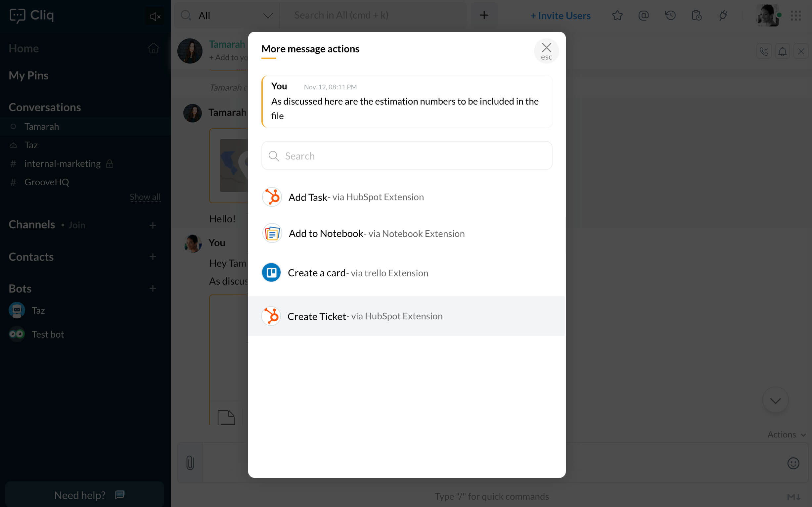This screenshot has width=812, height=507.
Task: Show all conversations in the sidebar
Action: (x=145, y=197)
